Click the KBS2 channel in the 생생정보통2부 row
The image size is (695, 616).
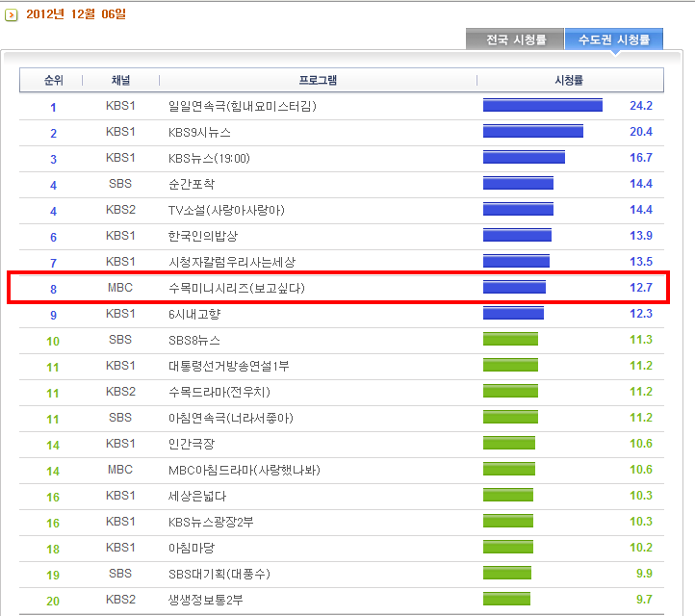pyautogui.click(x=120, y=600)
